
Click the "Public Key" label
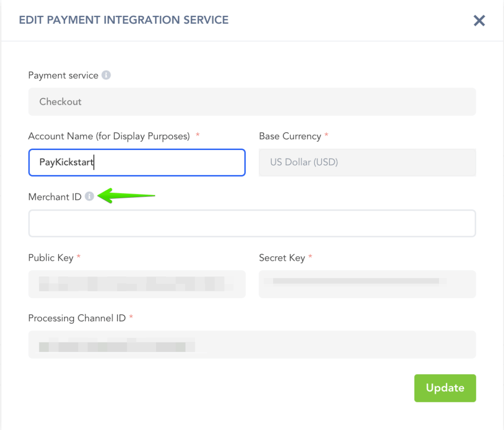[x=51, y=257]
